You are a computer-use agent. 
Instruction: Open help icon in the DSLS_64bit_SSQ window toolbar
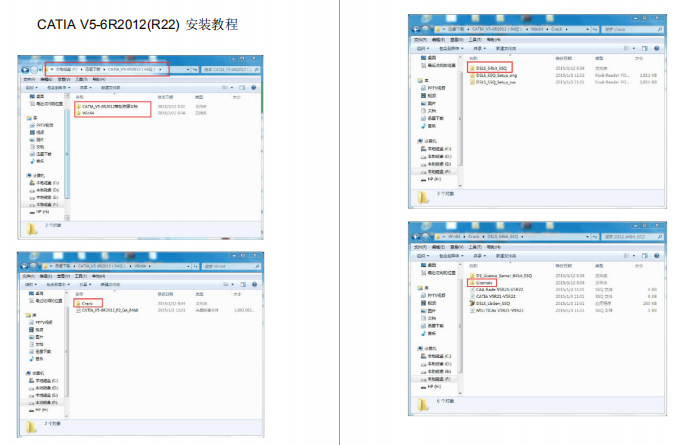pyautogui.click(x=657, y=256)
